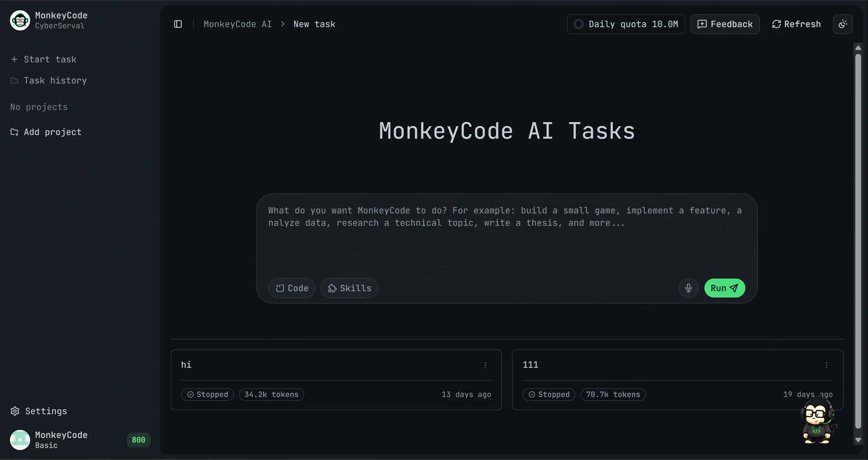Viewport: 868px width, 460px height.
Task: Toggle the dark/light theme button
Action: (843, 24)
